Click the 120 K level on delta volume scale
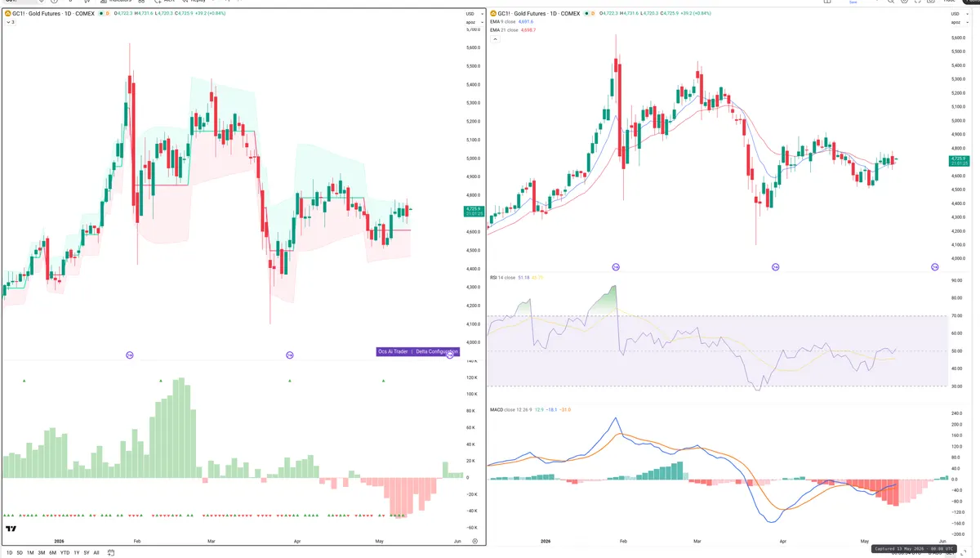The width and height of the screenshot is (980, 558). coord(472,378)
